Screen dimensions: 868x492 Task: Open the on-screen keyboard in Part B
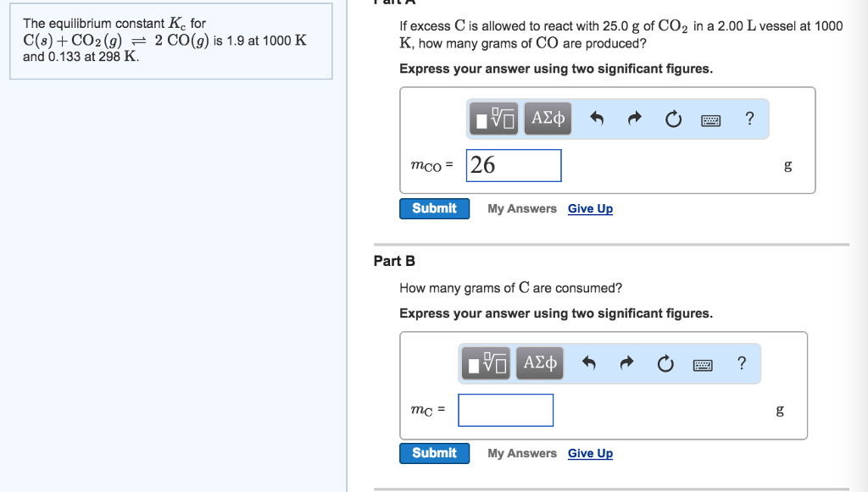[x=703, y=363]
